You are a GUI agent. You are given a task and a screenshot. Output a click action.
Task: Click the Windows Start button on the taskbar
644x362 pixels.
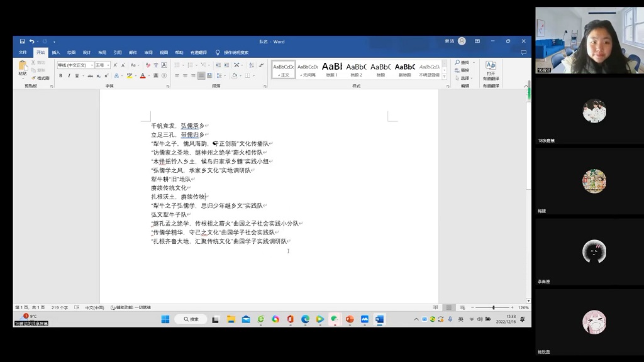[x=165, y=319]
